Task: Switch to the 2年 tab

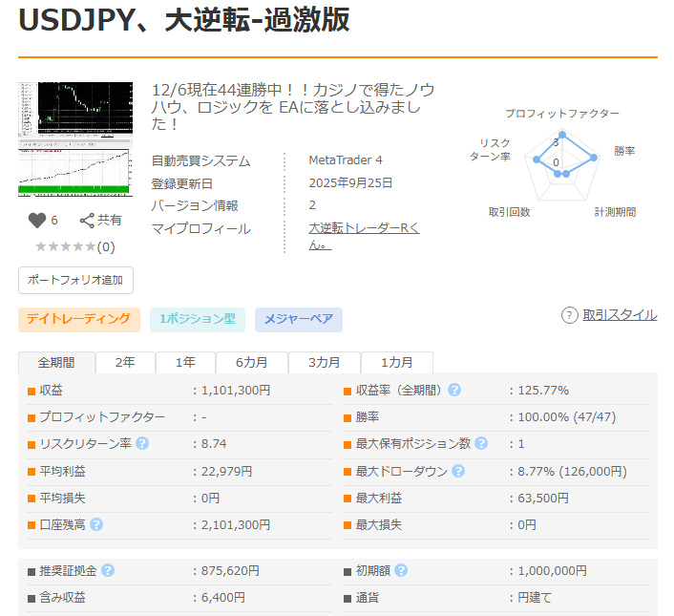Action: 125,362
